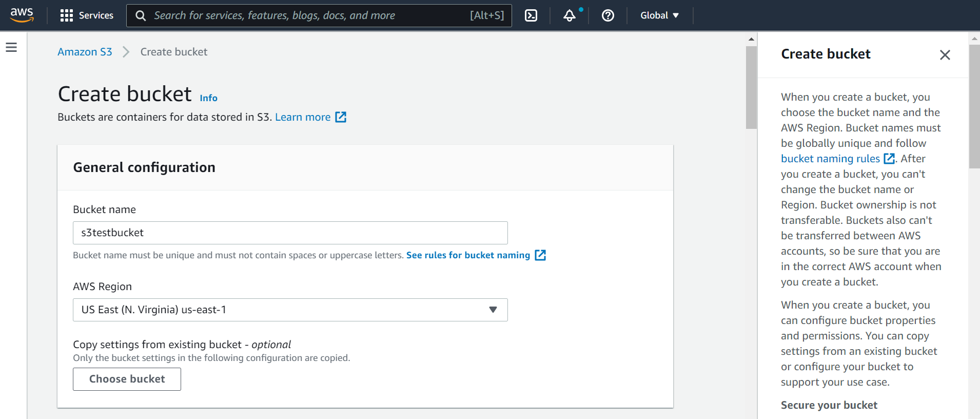
Task: Click the General configuration heading
Action: pos(144,167)
